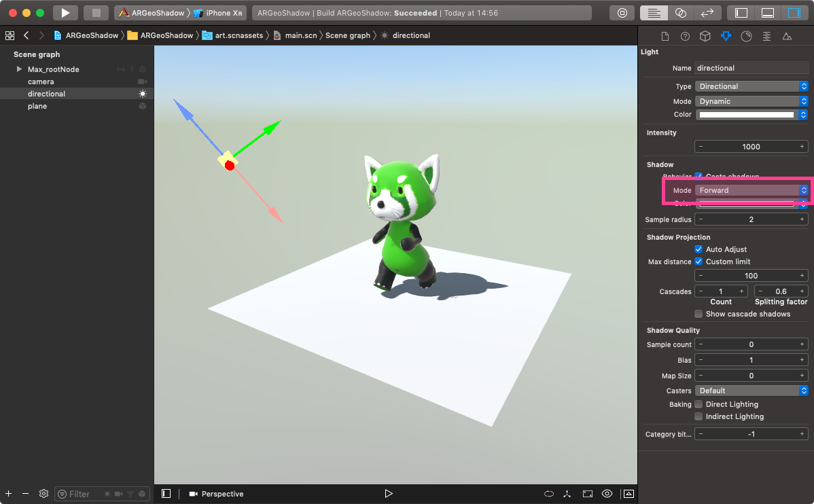814x504 pixels.
Task: Switch to the standard editor layout
Action: click(x=654, y=13)
